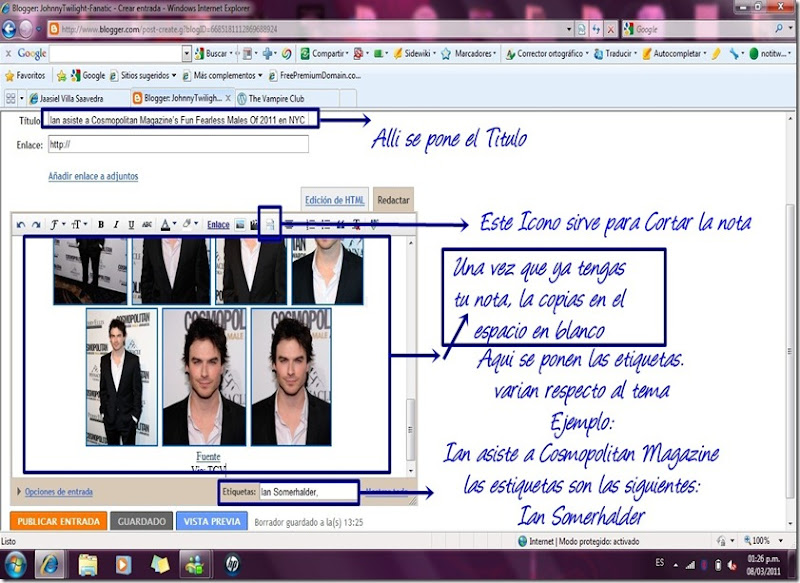
Task: Apply blockquote formatting to the text
Action: (x=340, y=224)
